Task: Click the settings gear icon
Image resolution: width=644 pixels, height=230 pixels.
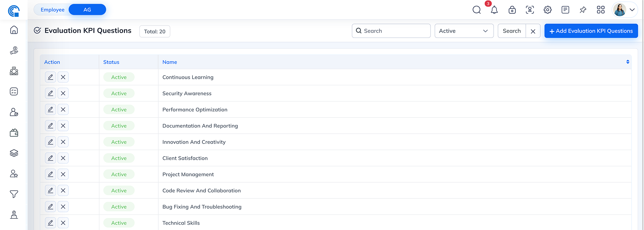Action: pyautogui.click(x=547, y=10)
